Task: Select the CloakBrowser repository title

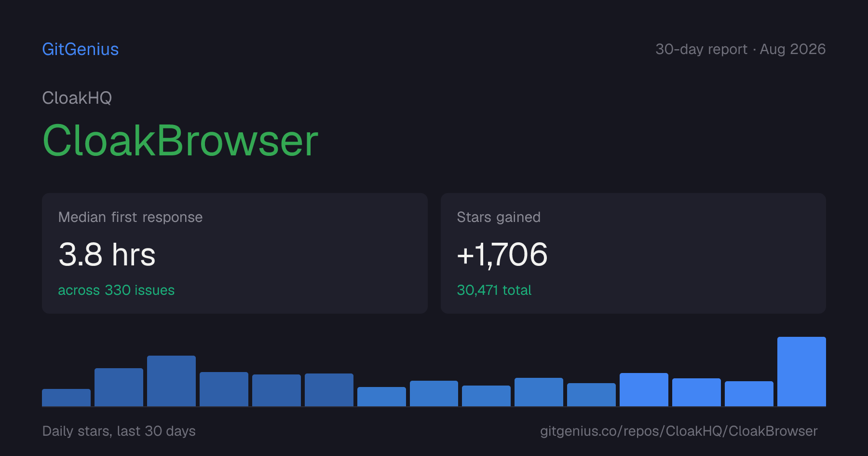Action: click(180, 140)
